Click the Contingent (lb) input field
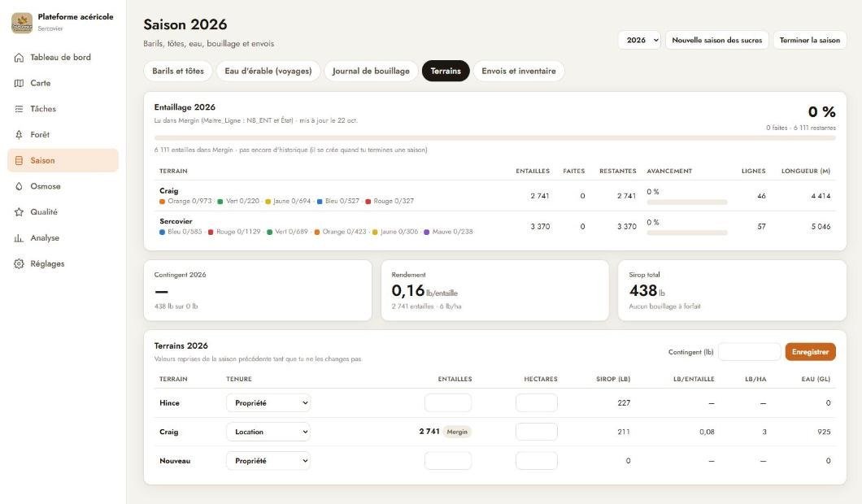Screen dimensions: 862x504 (749, 352)
